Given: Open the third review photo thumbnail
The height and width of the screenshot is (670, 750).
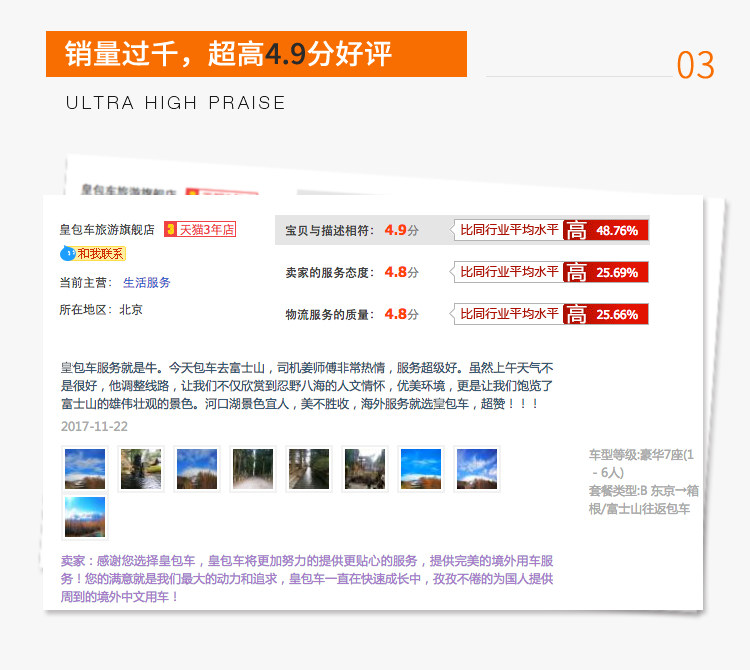Looking at the screenshot, I should (x=197, y=469).
